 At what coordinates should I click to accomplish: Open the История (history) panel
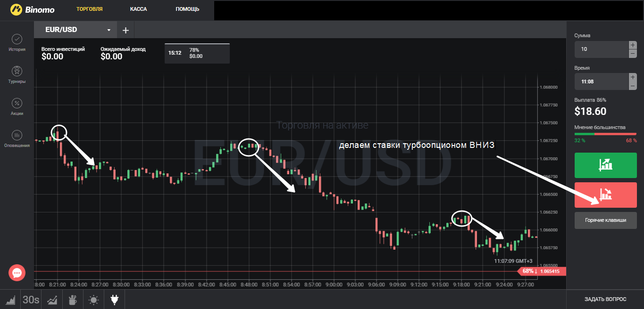pyautogui.click(x=17, y=42)
